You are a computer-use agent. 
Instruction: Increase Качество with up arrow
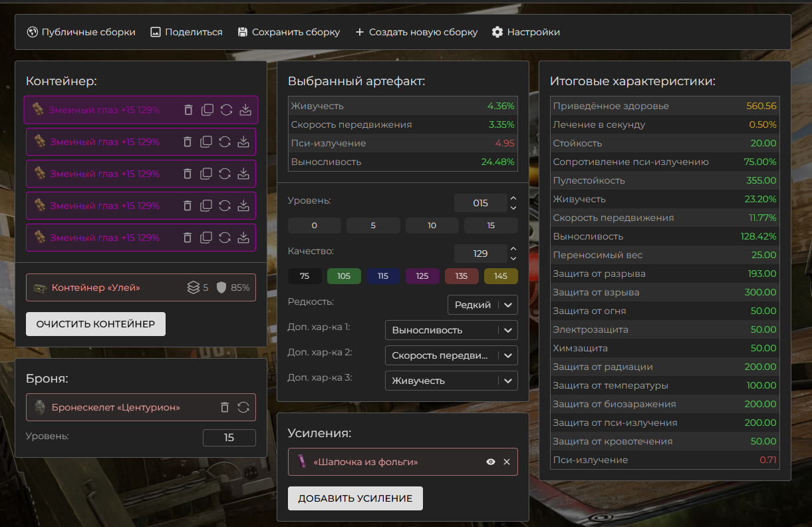coord(513,249)
